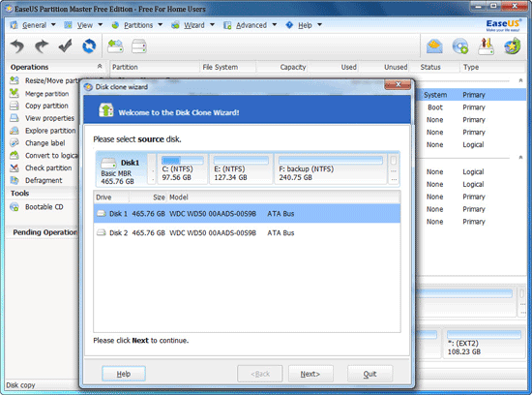Click the tools and disk toolbar icon
Viewport: 532px width, 395px height.
pyautogui.click(x=486, y=46)
